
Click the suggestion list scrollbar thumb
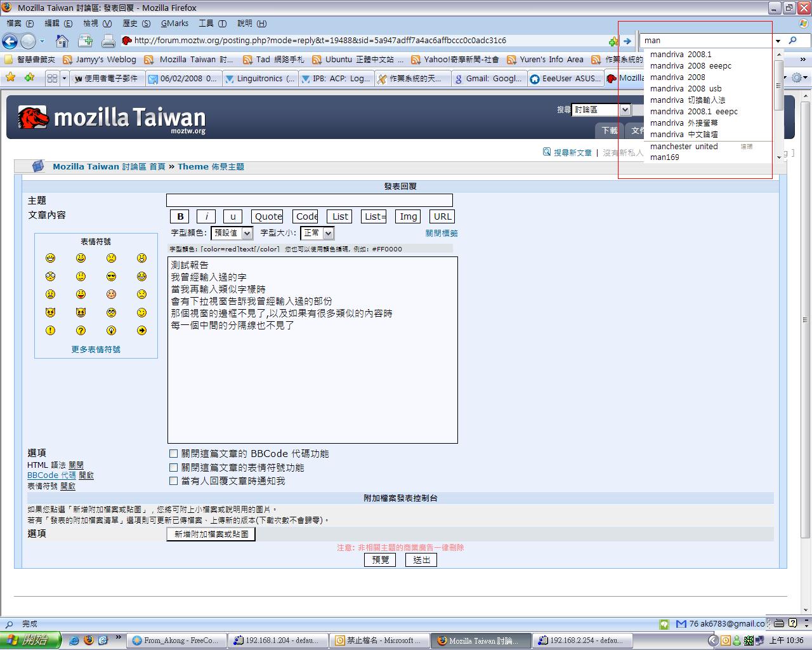pyautogui.click(x=778, y=86)
